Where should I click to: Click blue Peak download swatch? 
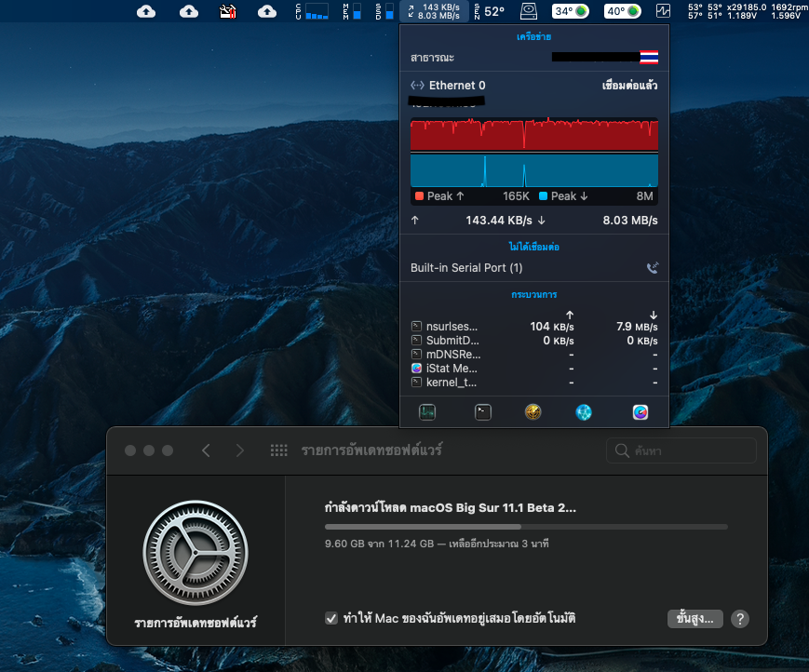(543, 196)
